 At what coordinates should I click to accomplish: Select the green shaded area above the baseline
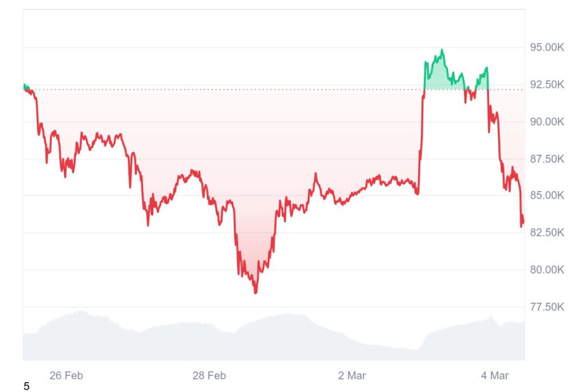pyautogui.click(x=436, y=75)
